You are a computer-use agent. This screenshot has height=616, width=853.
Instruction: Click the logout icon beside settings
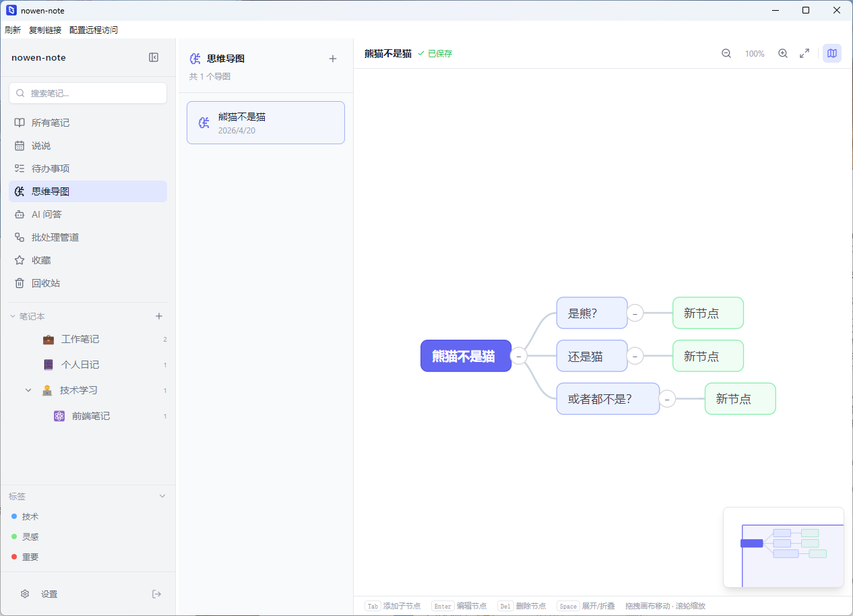(157, 594)
